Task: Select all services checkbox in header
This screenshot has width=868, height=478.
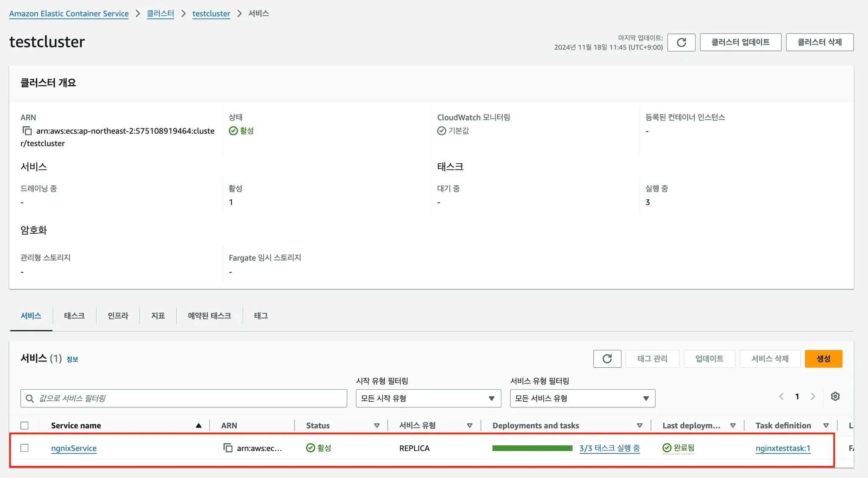Action: tap(25, 425)
